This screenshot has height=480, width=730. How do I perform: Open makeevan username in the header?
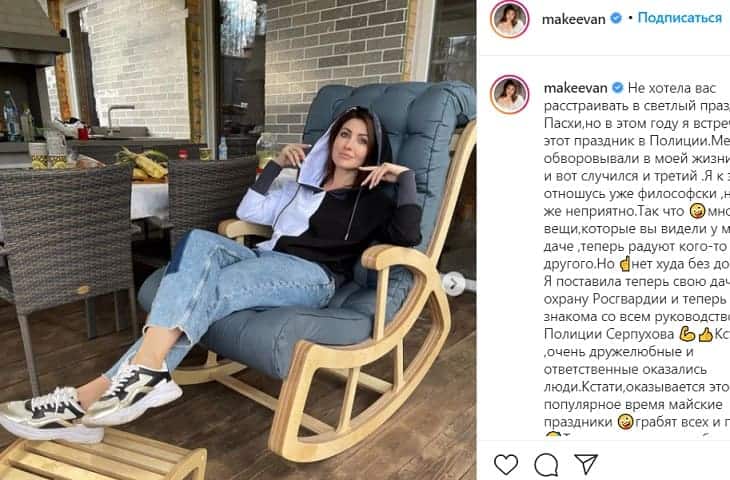coord(574,19)
